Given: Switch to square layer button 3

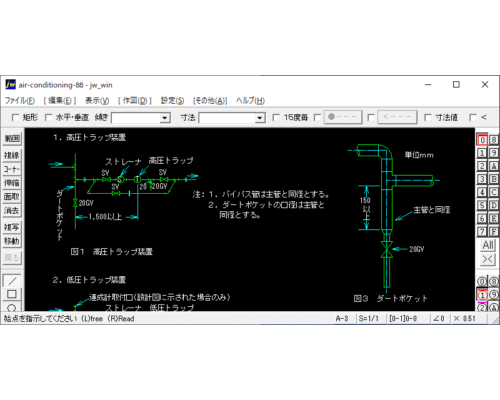Looking at the screenshot, I should click(482, 179).
